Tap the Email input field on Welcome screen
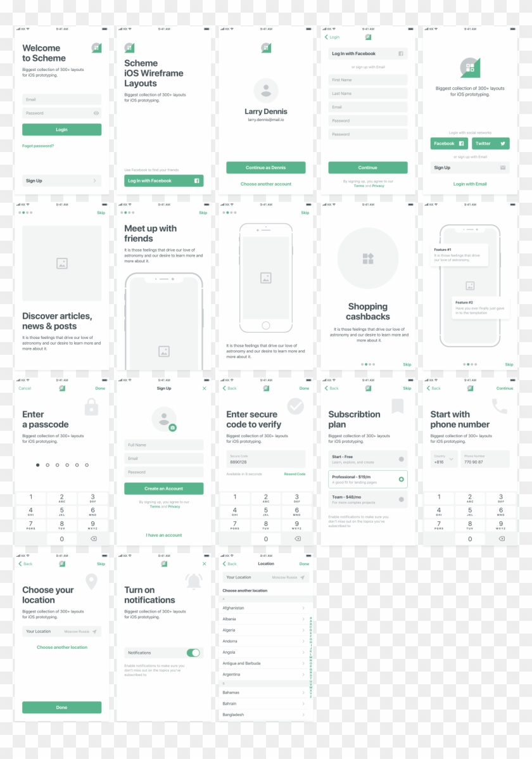Viewport: 532px width, 759px height. [61, 99]
